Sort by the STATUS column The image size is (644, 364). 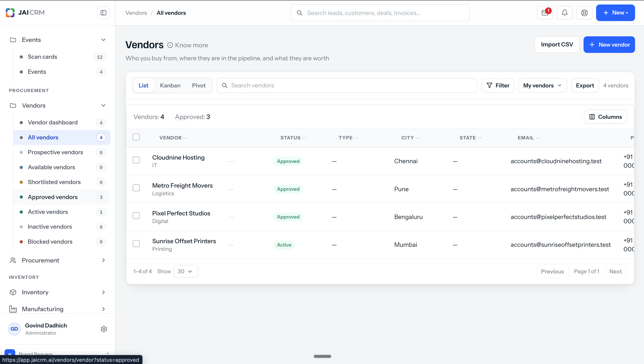pos(293,138)
